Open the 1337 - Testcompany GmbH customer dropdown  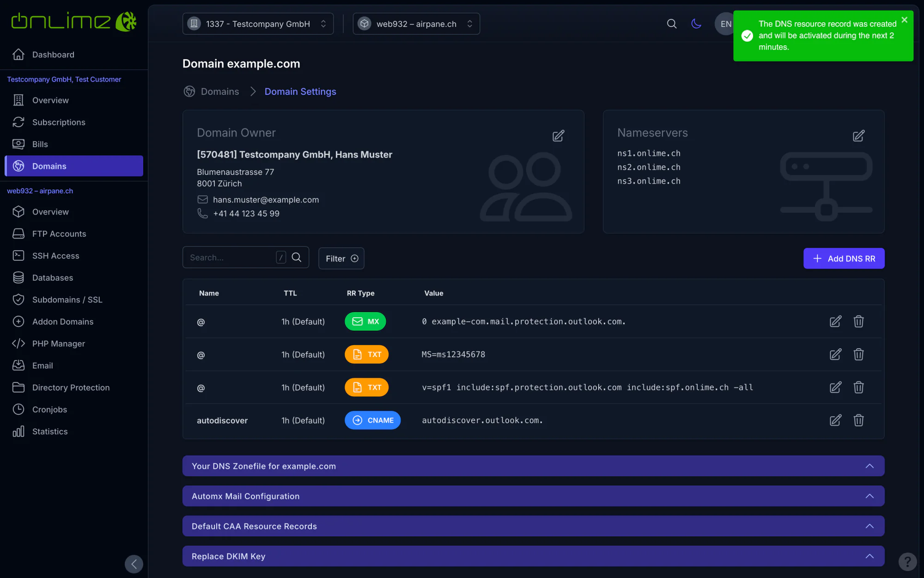pos(258,24)
